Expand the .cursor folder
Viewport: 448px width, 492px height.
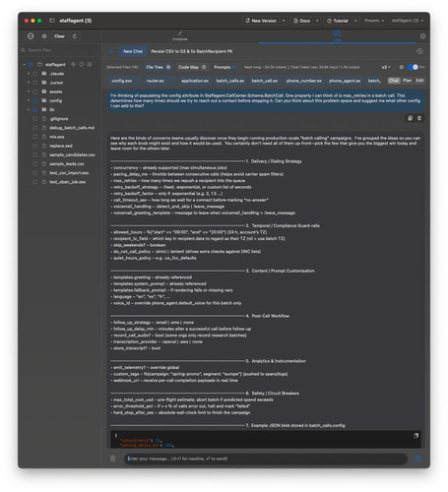point(29,83)
